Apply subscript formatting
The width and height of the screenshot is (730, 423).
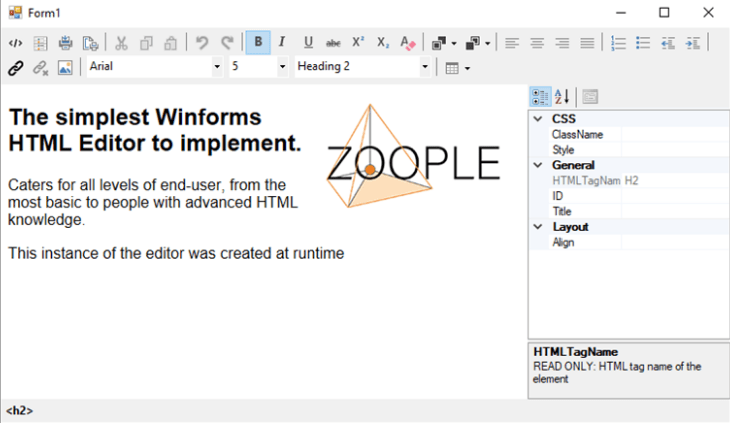point(383,43)
